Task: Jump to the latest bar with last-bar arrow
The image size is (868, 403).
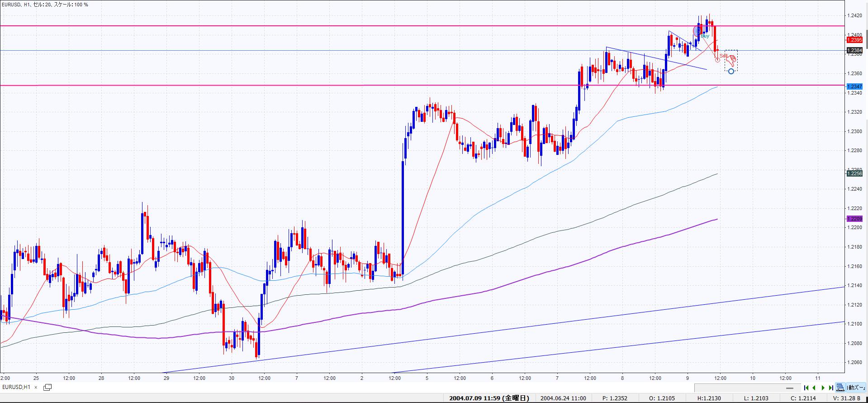Action: pyautogui.click(x=831, y=388)
